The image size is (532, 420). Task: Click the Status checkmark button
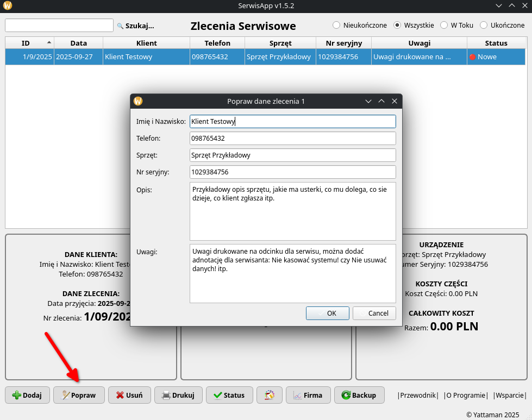pos(229,395)
